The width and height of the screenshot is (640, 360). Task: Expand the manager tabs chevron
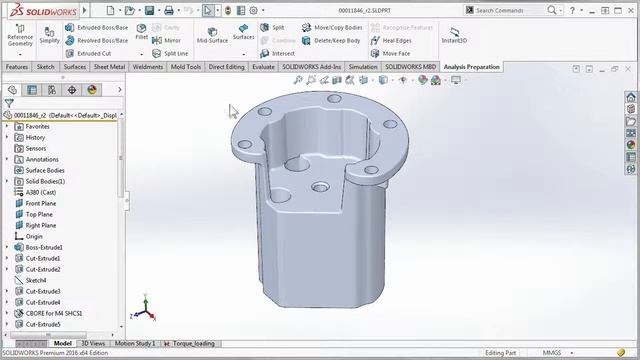click(120, 90)
